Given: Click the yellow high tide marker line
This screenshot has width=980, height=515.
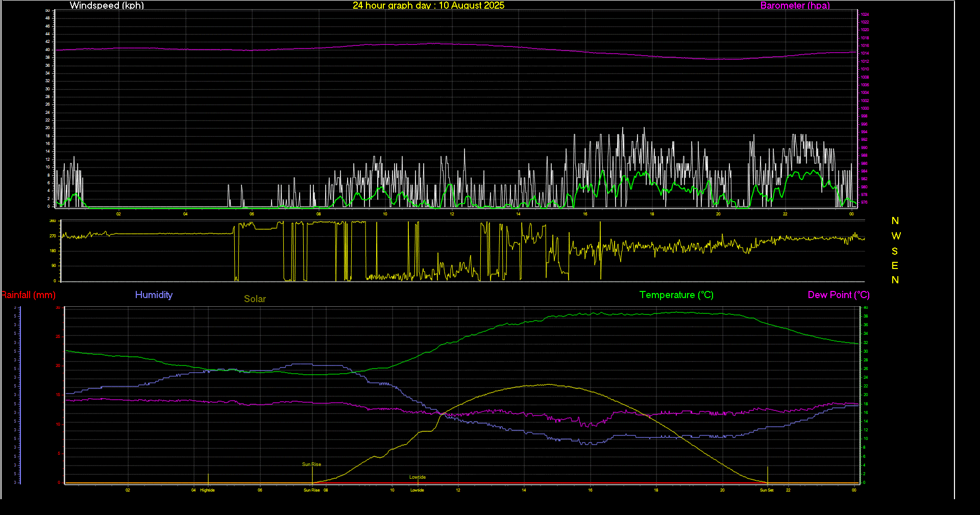Looking at the screenshot, I should pos(208,479).
